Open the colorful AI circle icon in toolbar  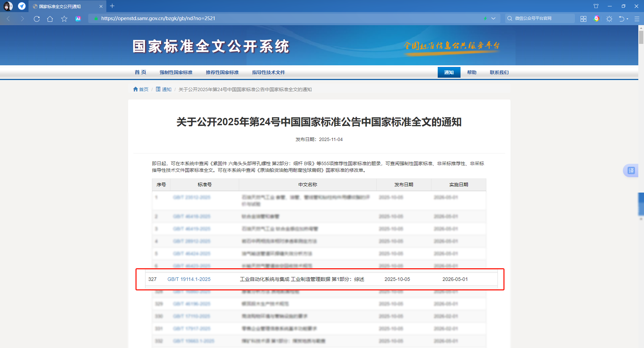(x=596, y=19)
